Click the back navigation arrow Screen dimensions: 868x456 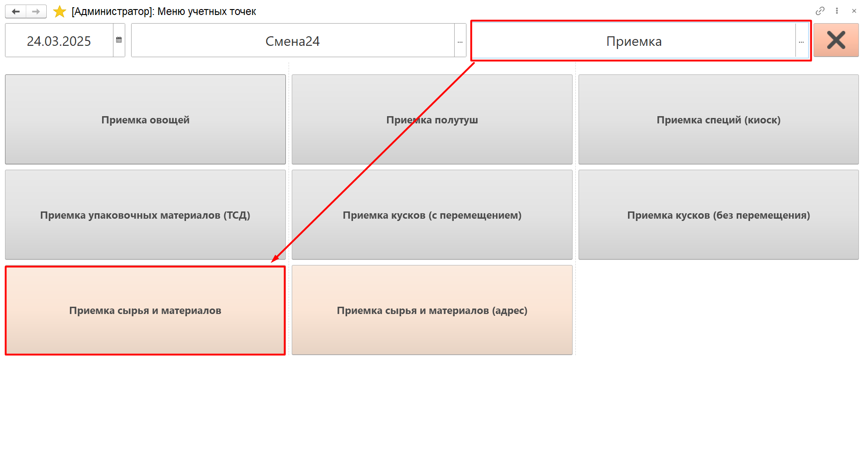pyautogui.click(x=16, y=12)
